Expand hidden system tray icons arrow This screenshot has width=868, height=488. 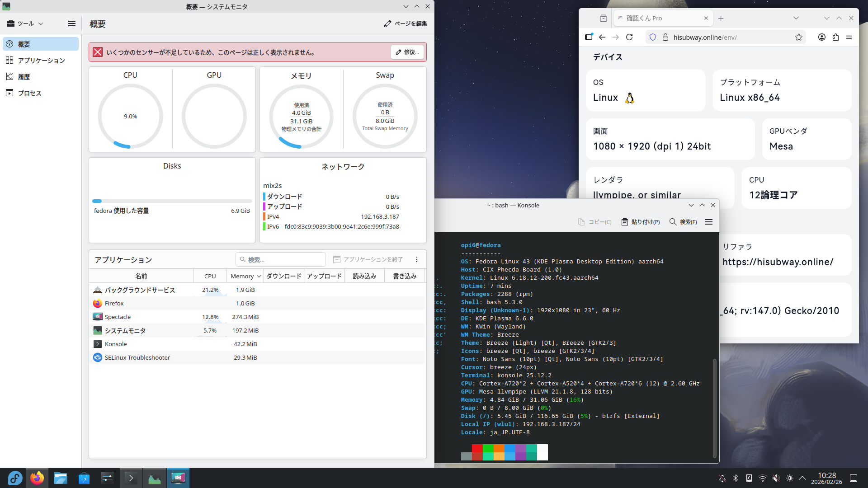(802, 478)
